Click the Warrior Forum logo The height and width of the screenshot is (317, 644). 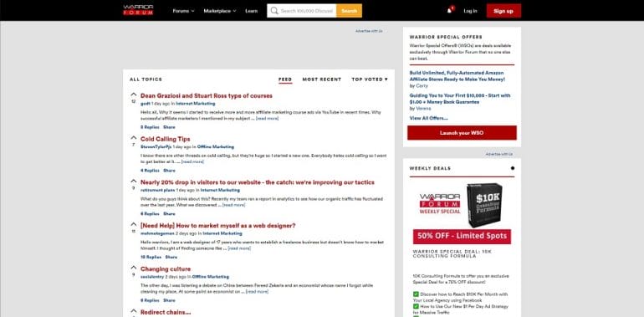click(138, 10)
